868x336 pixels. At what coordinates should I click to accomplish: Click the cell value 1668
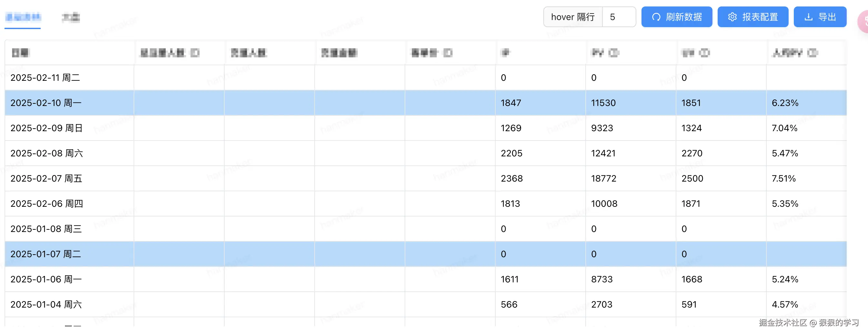click(692, 279)
